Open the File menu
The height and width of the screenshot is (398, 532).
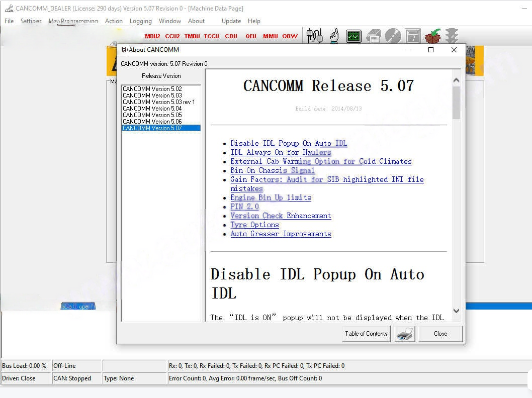tap(9, 21)
